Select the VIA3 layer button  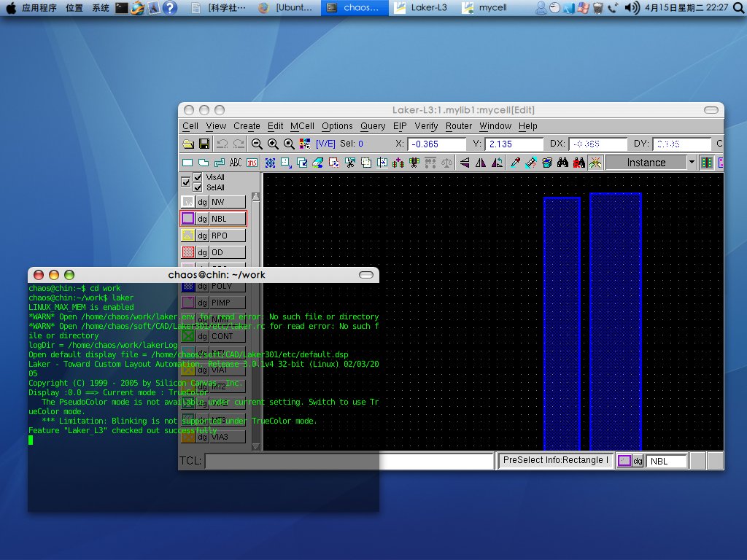(228, 437)
